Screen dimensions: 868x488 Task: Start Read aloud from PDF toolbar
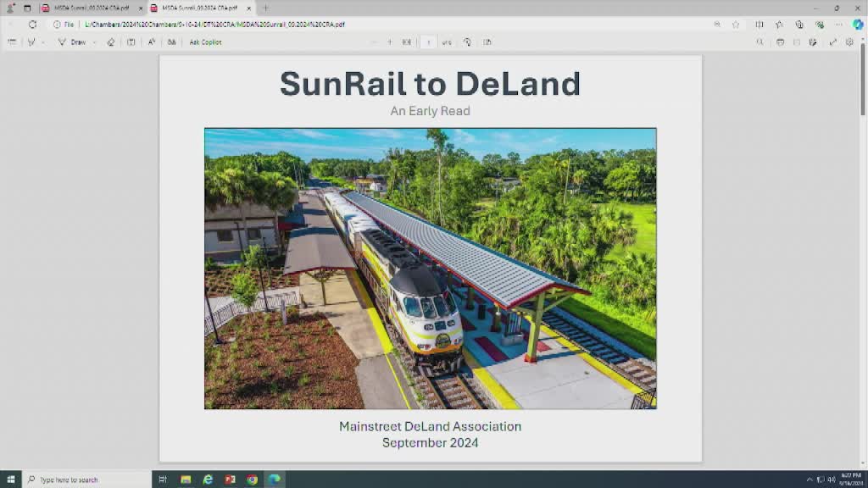(x=151, y=42)
